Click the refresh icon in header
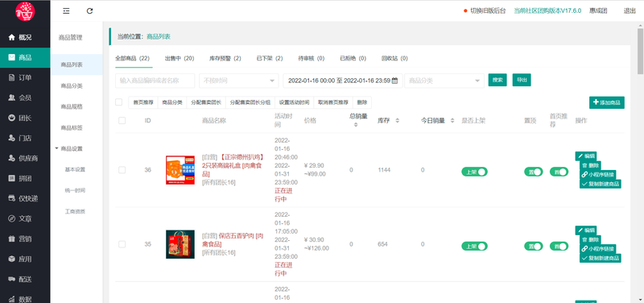 pos(89,11)
